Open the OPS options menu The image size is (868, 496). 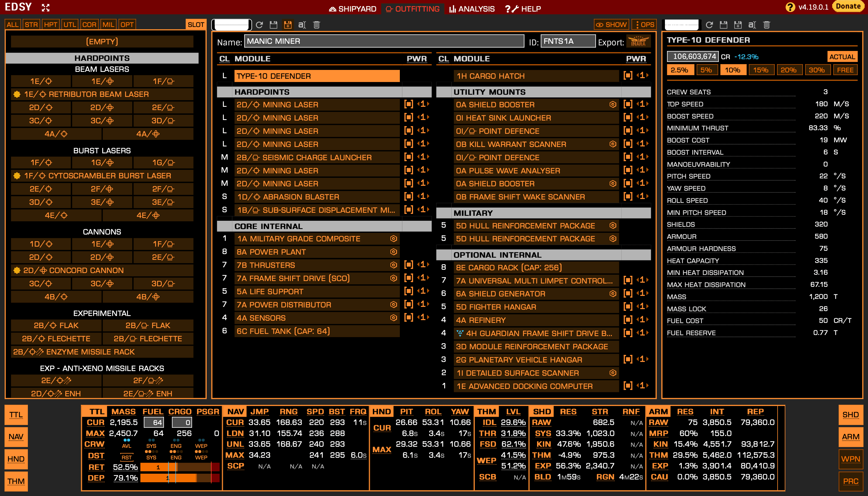tap(644, 24)
